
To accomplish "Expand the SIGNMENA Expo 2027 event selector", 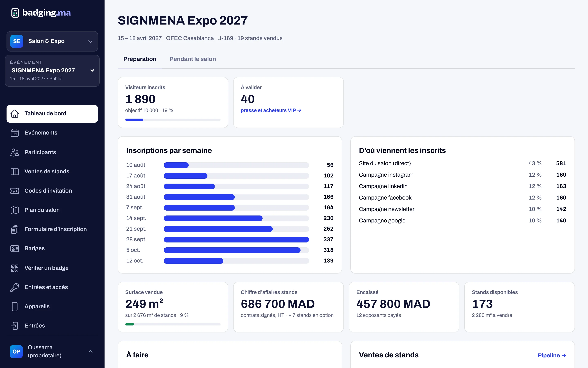I will [x=52, y=71].
